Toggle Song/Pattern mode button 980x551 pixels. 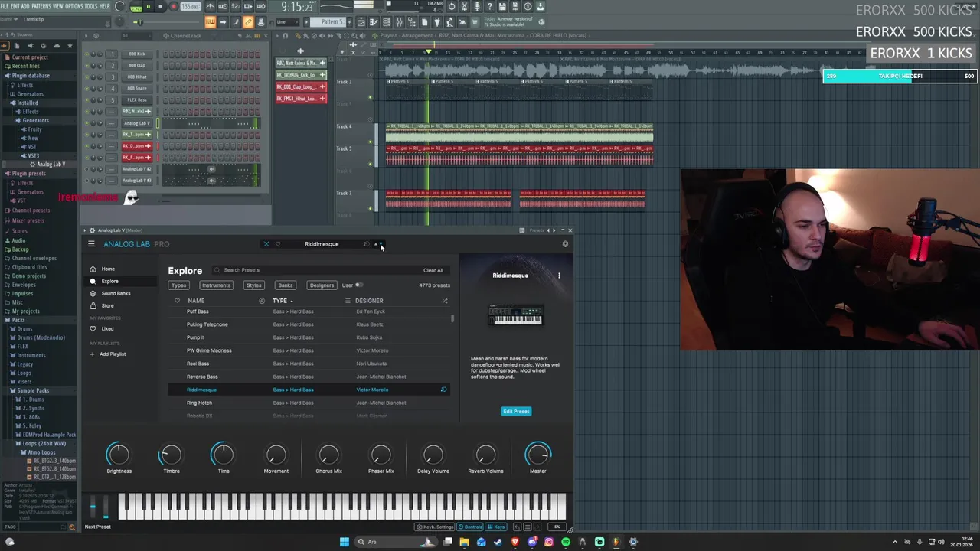(x=136, y=7)
